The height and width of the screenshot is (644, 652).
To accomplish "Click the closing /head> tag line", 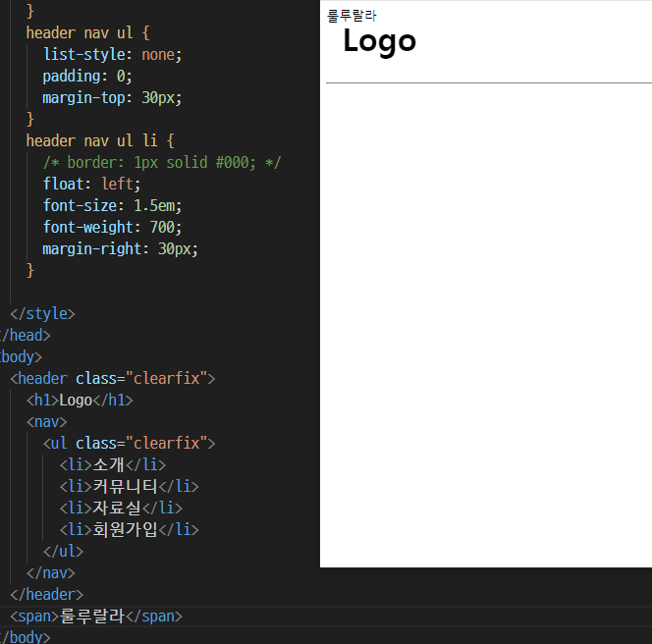I will click(x=25, y=335).
